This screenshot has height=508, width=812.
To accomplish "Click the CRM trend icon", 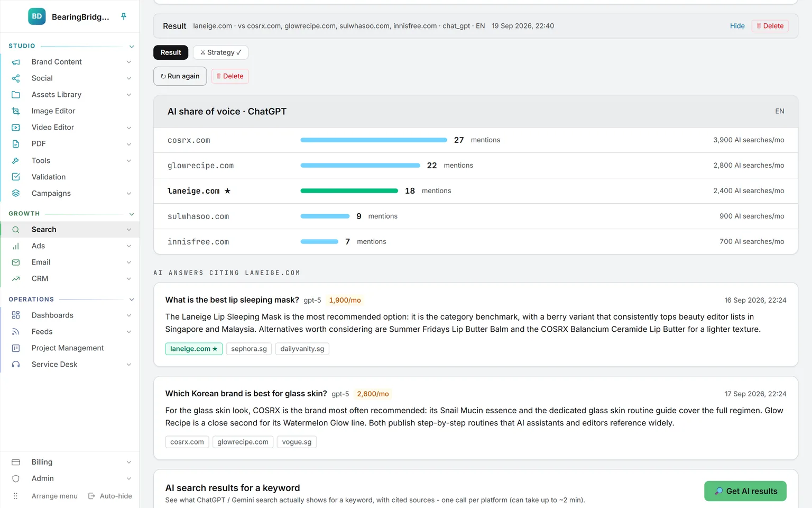I will pos(16,279).
